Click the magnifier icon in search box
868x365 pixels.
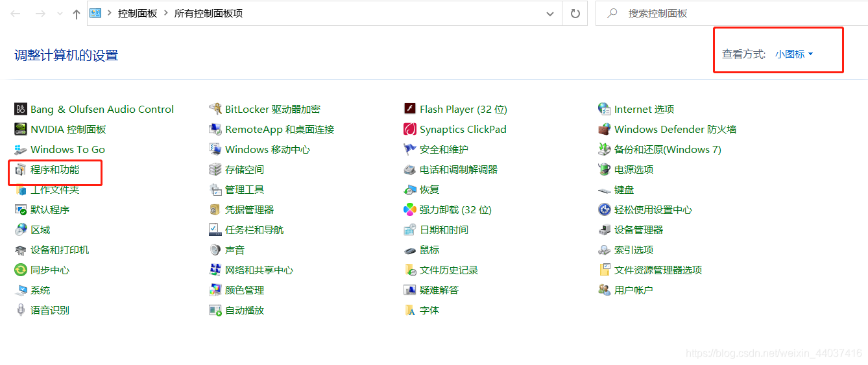(x=612, y=13)
